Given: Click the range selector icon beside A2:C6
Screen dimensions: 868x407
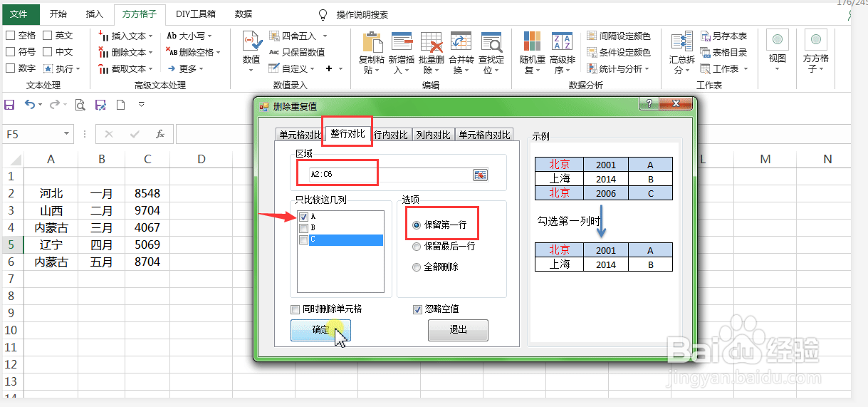Looking at the screenshot, I should click(480, 175).
